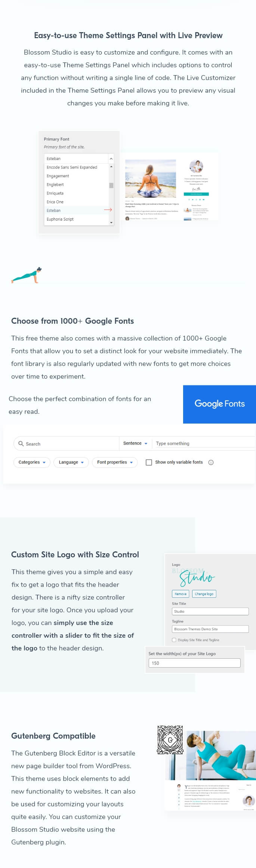Click the magnifier icon in the Search box
The width and height of the screenshot is (256, 868).
(21, 443)
